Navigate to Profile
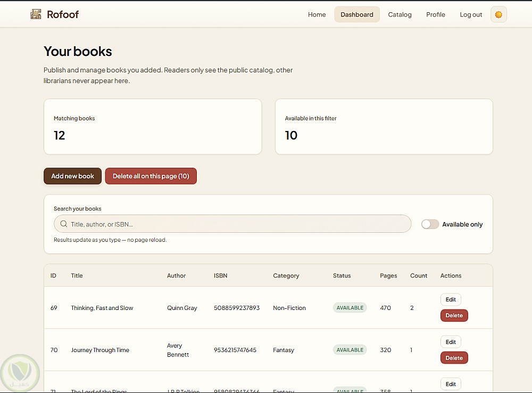 point(435,15)
